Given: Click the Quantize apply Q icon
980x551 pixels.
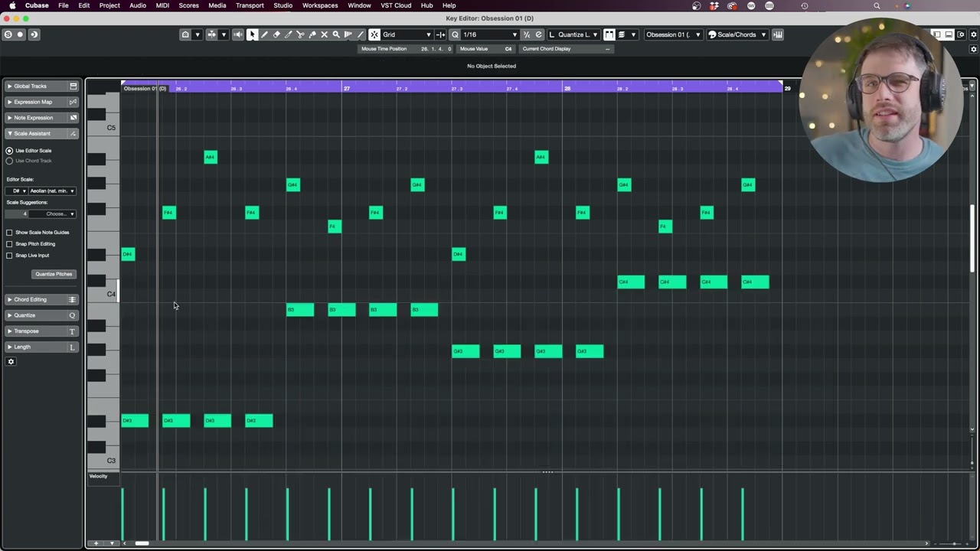Looking at the screenshot, I should coord(455,34).
